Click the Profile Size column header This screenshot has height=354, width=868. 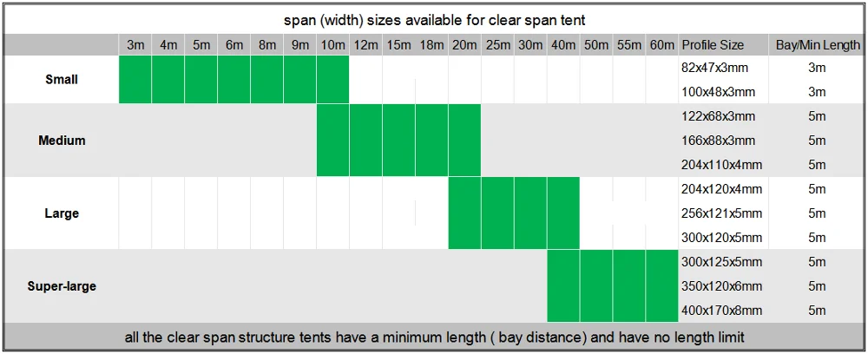pos(712,45)
